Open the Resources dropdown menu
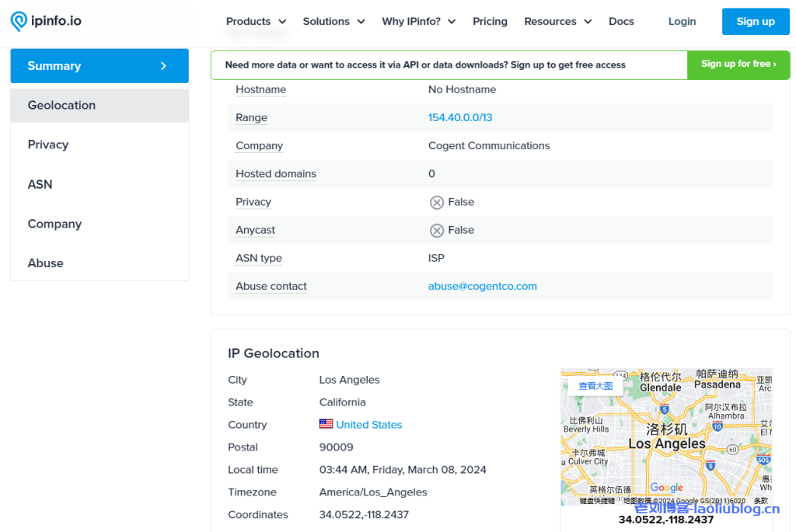 click(557, 22)
